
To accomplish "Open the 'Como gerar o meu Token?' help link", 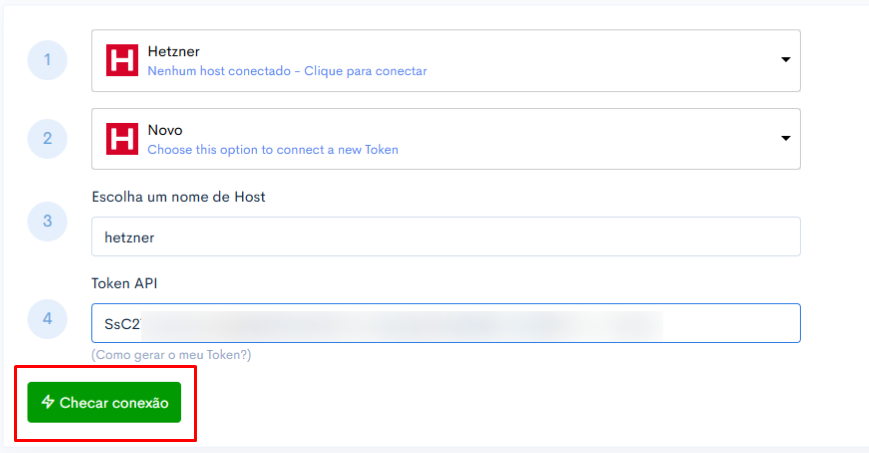I will coord(171,355).
